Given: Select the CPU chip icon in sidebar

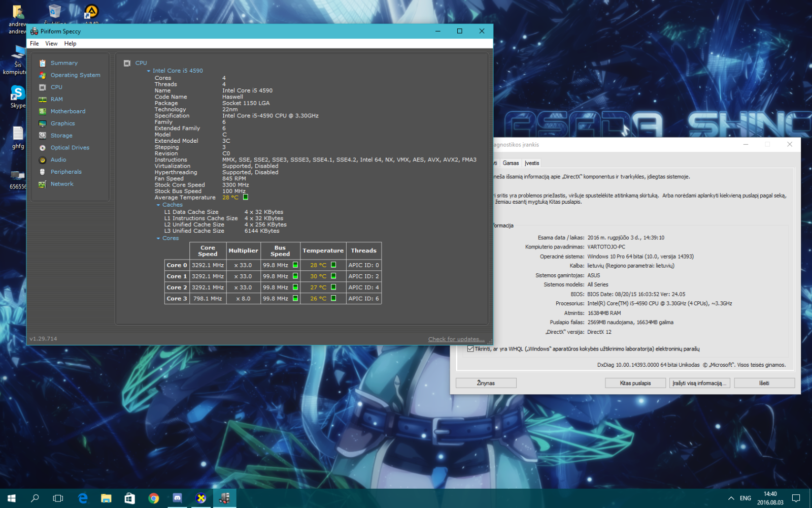Looking at the screenshot, I should click(43, 87).
